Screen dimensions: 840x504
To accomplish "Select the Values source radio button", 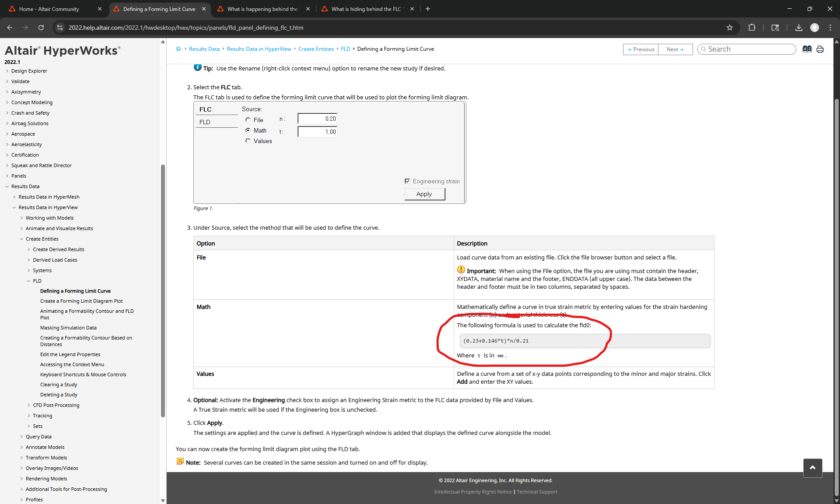I will coord(248,141).
